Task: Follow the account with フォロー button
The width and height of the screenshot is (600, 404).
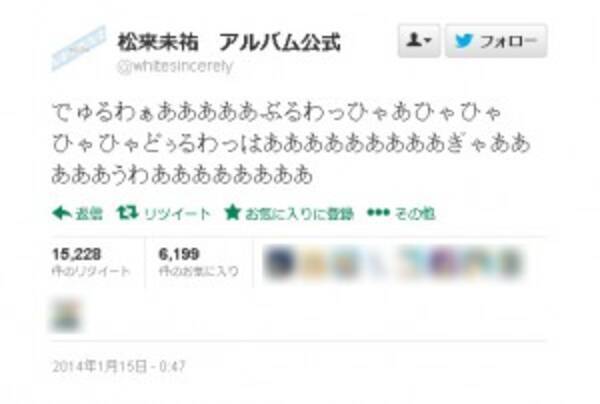Action: pyautogui.click(x=496, y=41)
